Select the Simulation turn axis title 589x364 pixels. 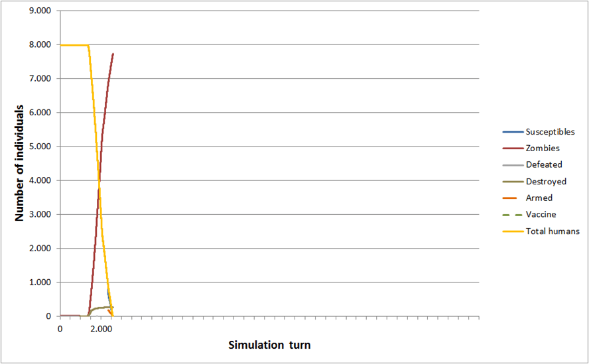click(269, 345)
